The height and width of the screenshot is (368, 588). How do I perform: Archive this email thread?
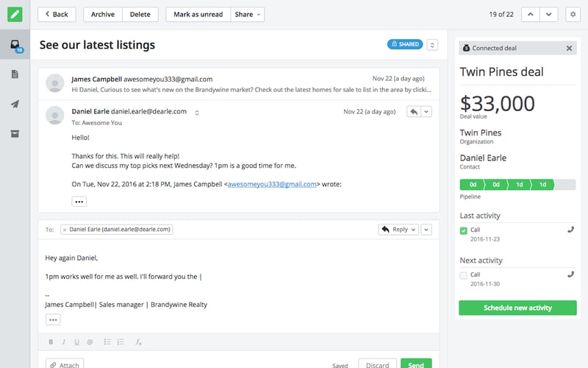click(103, 14)
